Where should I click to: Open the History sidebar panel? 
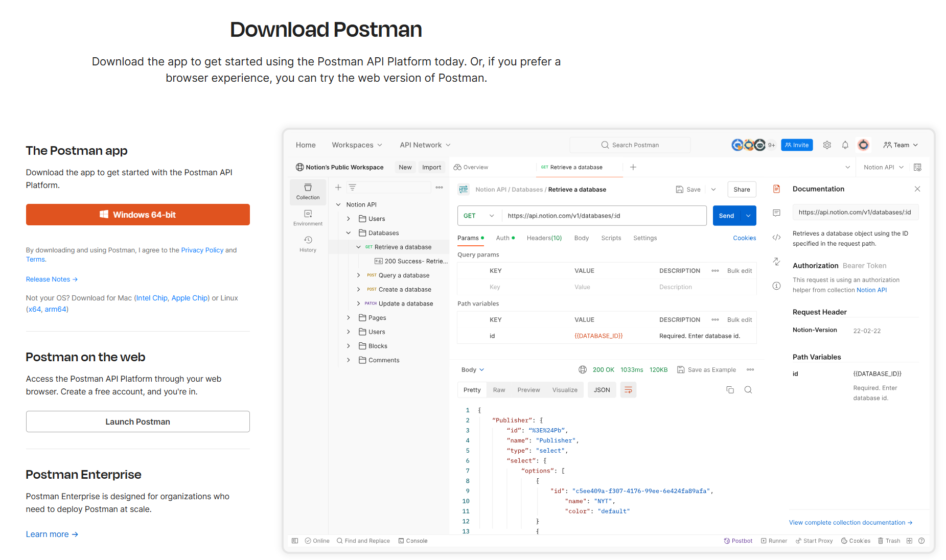[x=308, y=244]
